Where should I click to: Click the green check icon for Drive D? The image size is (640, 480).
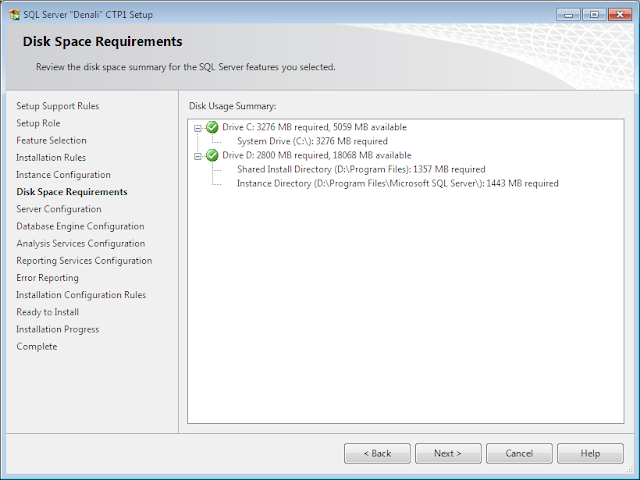(x=212, y=156)
